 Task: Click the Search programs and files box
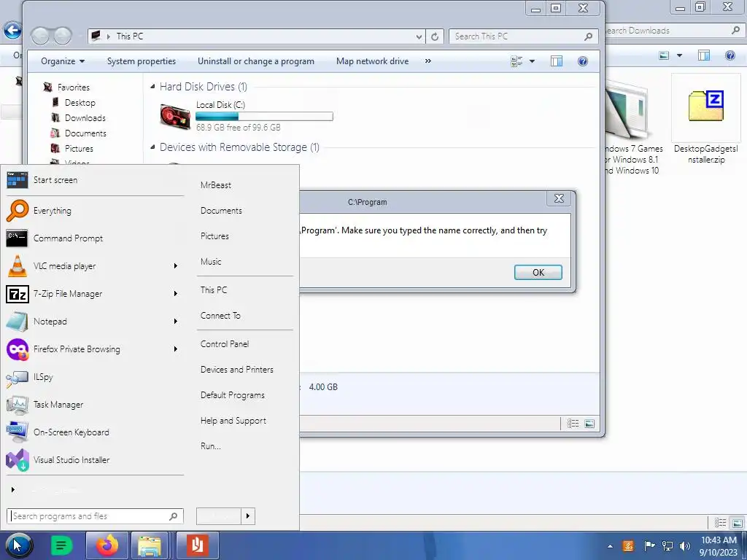tap(95, 516)
